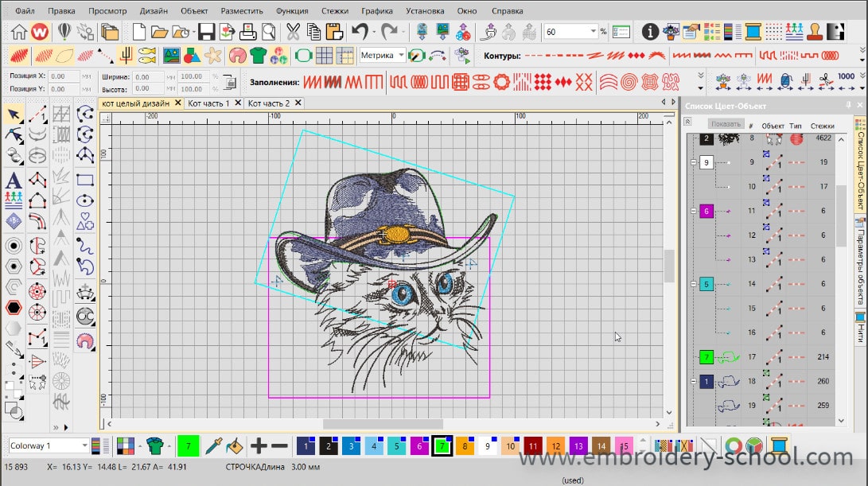
Task: Copy selection using the copy icon
Action: point(313,32)
